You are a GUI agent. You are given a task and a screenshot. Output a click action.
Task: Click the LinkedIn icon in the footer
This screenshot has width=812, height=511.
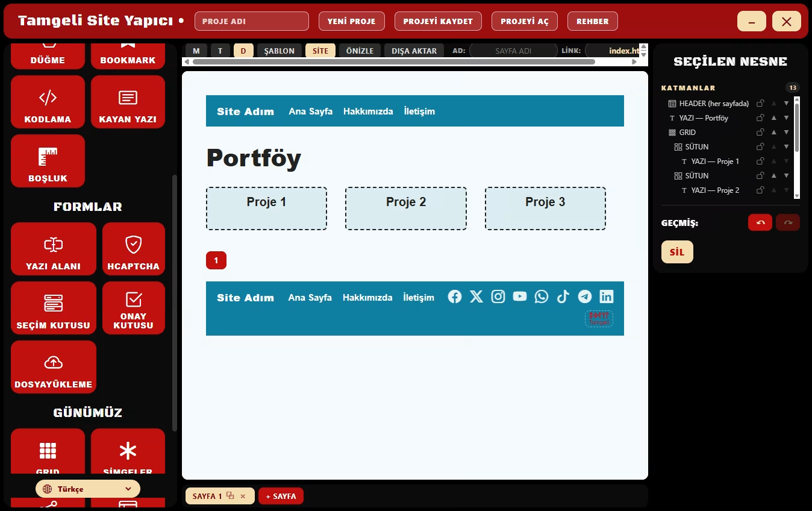click(607, 296)
